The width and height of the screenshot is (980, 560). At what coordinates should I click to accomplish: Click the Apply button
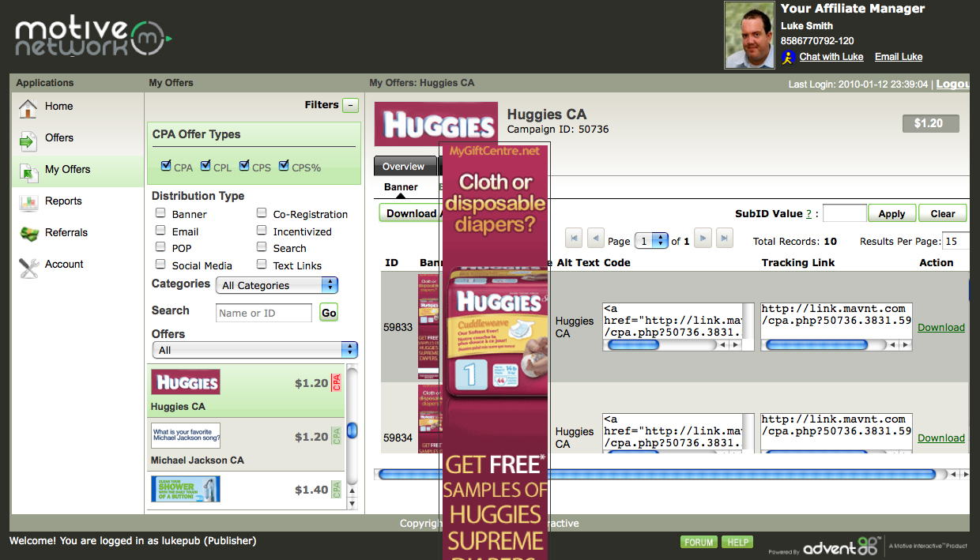pos(891,213)
